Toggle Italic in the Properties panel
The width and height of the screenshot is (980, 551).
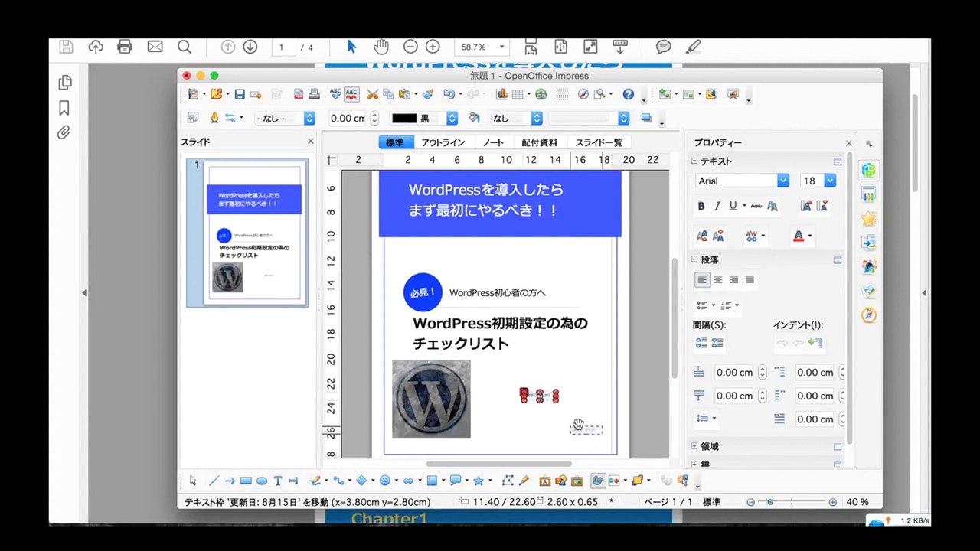point(717,206)
